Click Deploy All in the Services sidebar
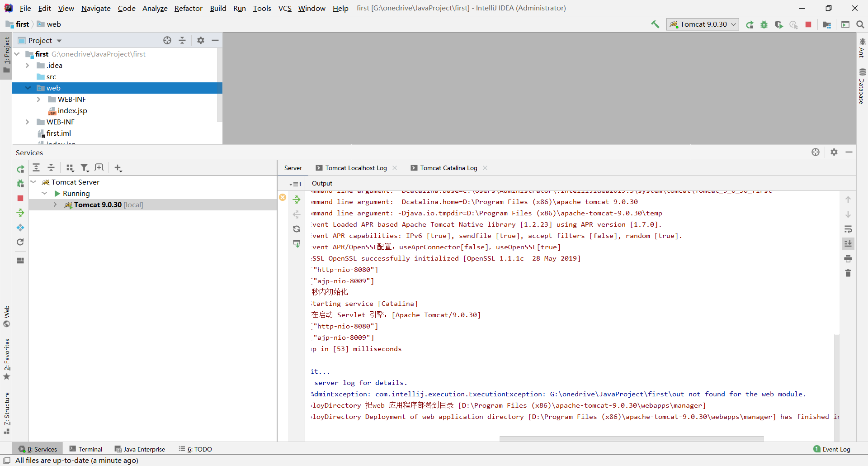 point(20,213)
